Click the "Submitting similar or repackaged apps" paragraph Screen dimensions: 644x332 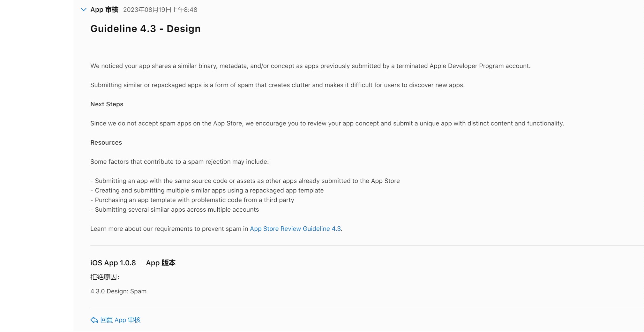point(277,85)
